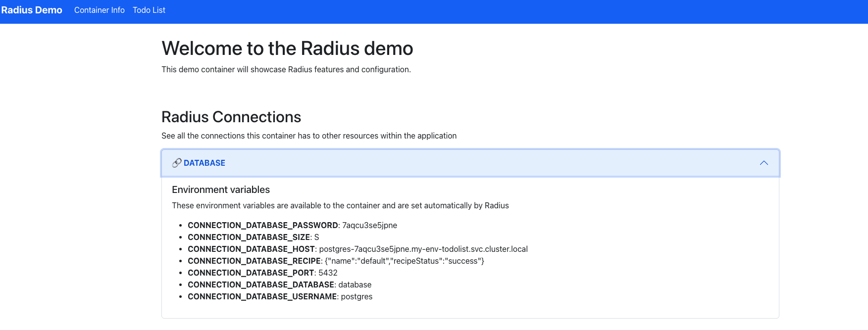Open the Container Info page
This screenshot has height=330, width=868.
99,10
